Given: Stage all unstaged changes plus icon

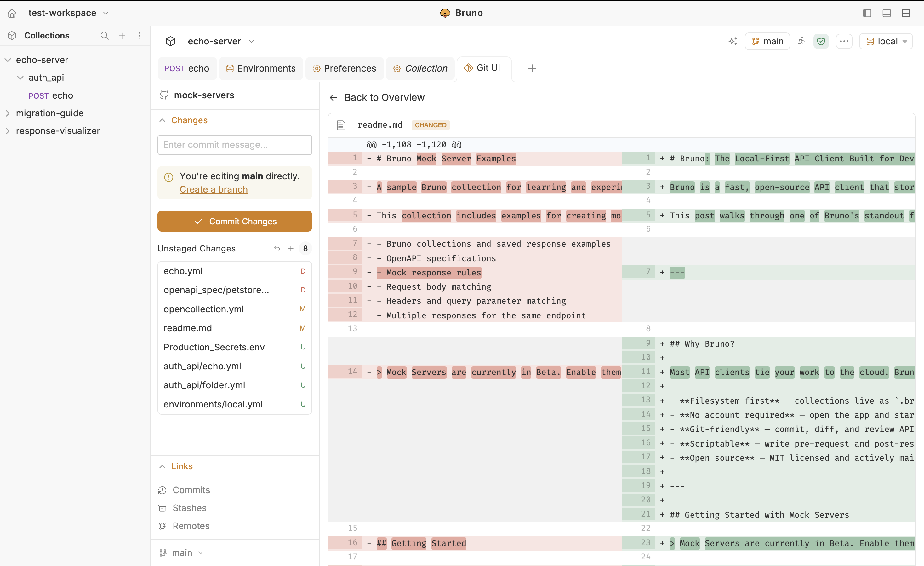Looking at the screenshot, I should pyautogui.click(x=291, y=248).
